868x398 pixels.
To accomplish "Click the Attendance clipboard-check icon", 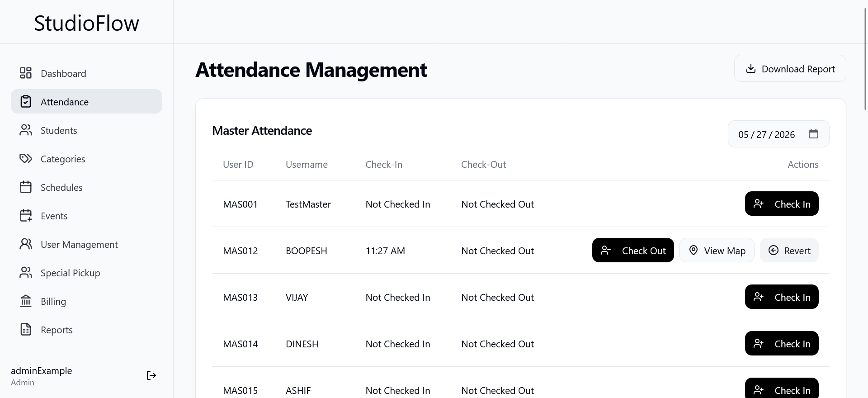I will (26, 101).
